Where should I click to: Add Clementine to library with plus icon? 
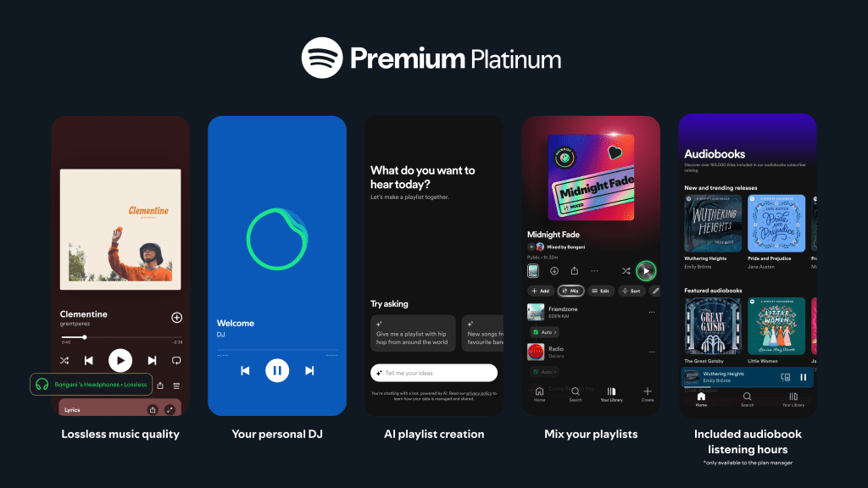pyautogui.click(x=176, y=318)
